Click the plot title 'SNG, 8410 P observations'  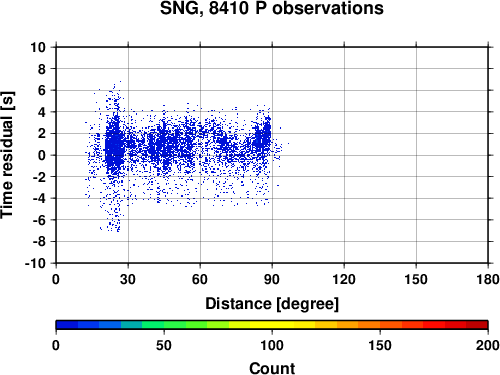pyautogui.click(x=272, y=8)
